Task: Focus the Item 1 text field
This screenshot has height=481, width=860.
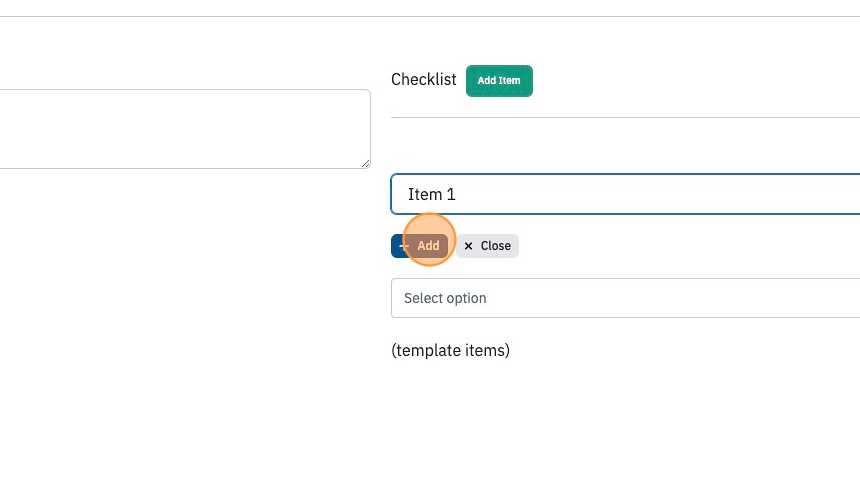Action: tap(625, 194)
